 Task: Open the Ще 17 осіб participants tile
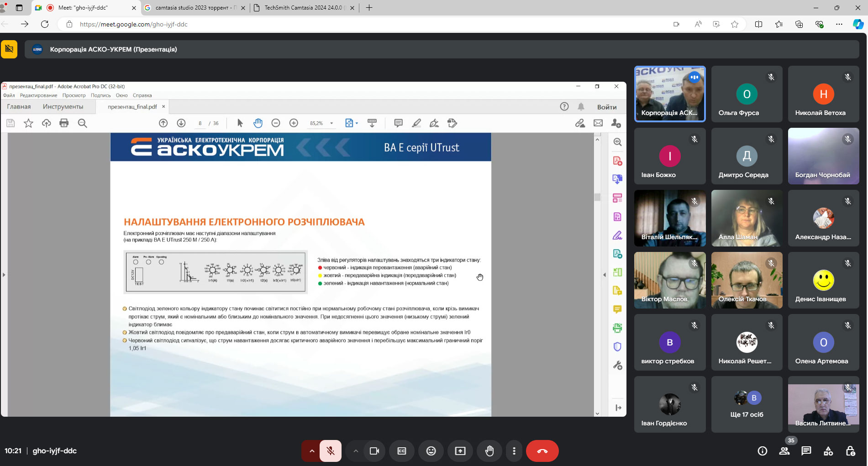pos(747,404)
